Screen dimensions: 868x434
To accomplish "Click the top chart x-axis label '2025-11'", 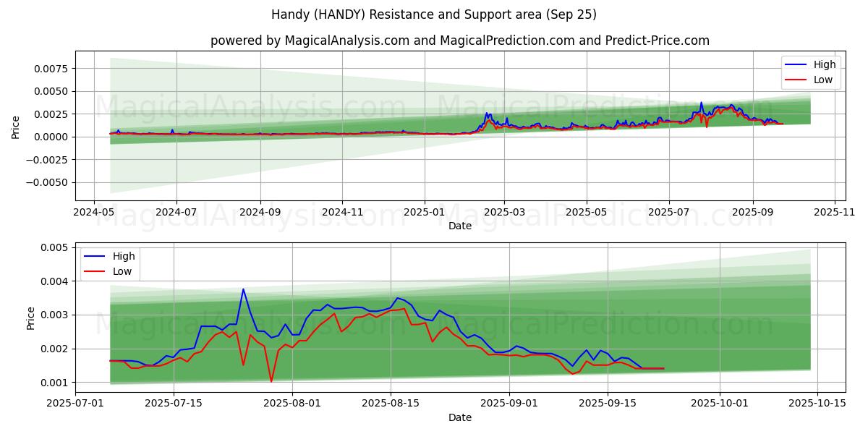I will 835,213.
